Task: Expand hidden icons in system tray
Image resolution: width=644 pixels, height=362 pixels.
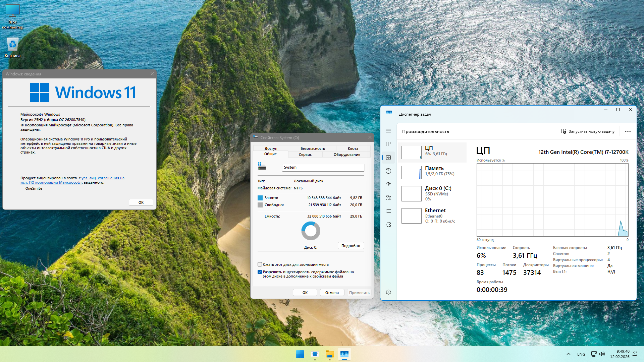Action: pyautogui.click(x=569, y=354)
